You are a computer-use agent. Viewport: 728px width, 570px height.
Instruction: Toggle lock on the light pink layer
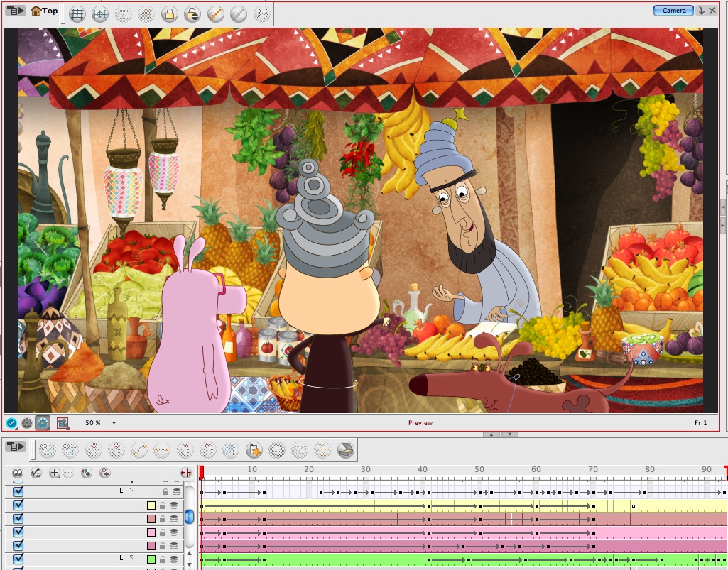163,532
